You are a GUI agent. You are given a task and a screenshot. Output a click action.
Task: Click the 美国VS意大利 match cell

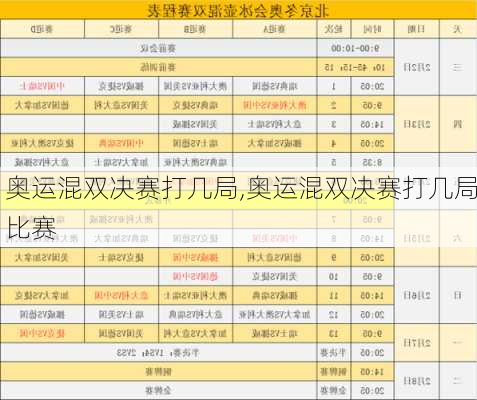pos(121,105)
